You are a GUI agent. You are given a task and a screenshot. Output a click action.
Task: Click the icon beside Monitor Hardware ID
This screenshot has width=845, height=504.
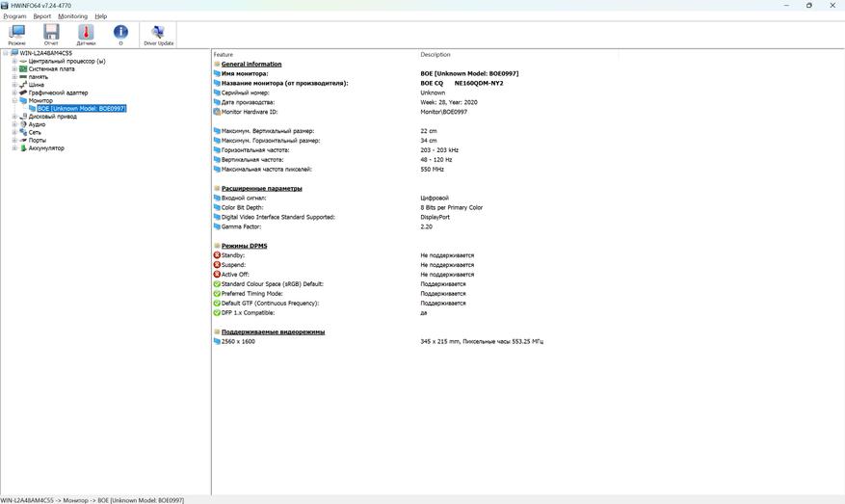pyautogui.click(x=217, y=112)
